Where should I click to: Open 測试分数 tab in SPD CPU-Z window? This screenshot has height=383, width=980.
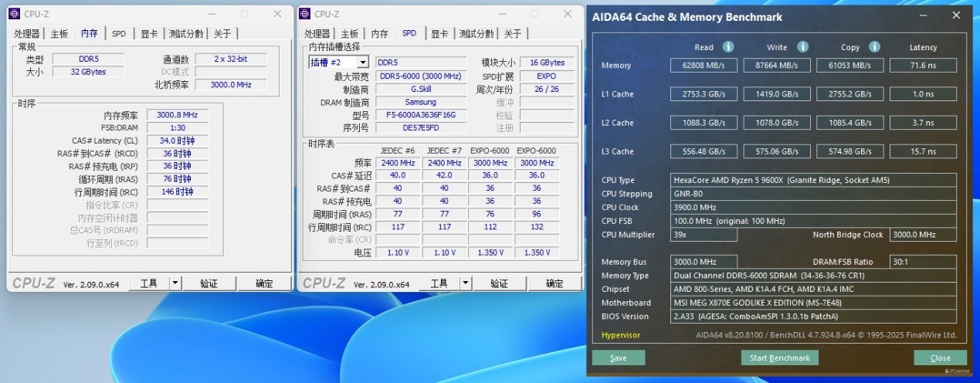[x=476, y=34]
